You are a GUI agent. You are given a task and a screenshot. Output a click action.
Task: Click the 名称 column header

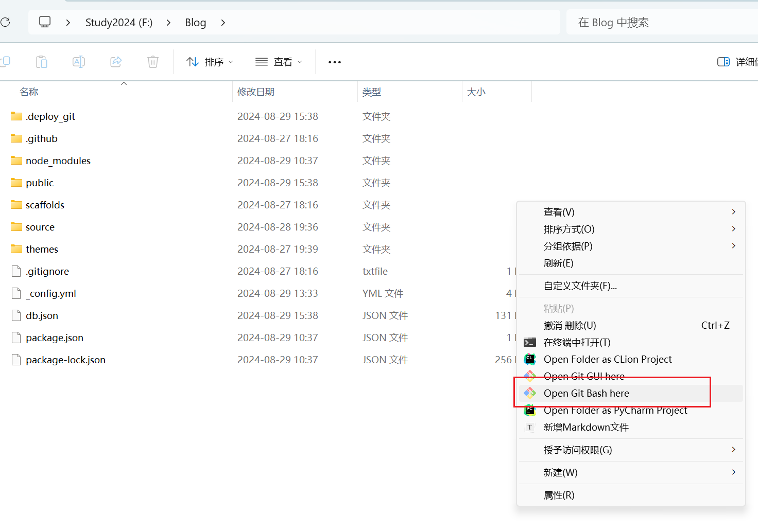click(x=29, y=92)
